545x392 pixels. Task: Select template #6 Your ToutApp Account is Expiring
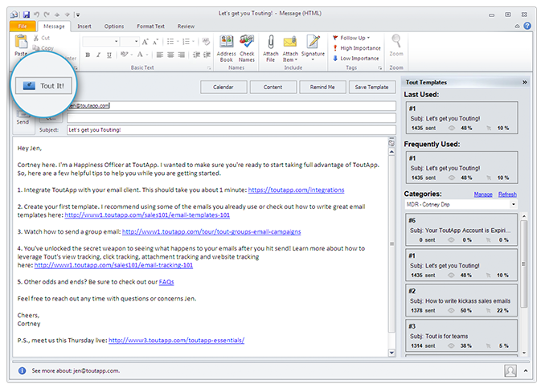[461, 230]
